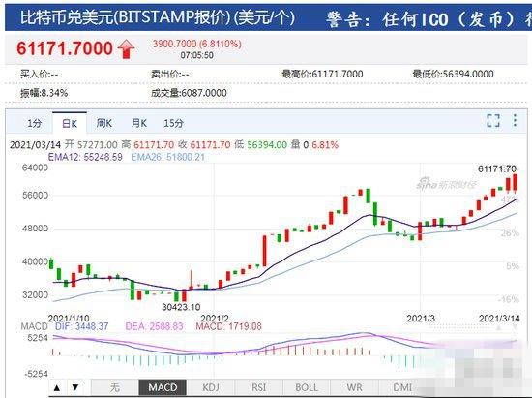Click the scrolling ICO warning banner

[429, 19]
